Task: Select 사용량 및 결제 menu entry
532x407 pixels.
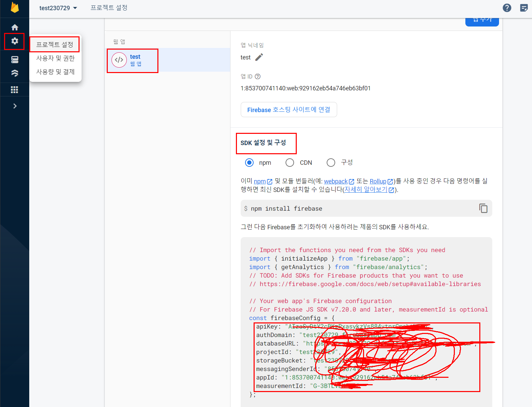Action: pyautogui.click(x=55, y=72)
